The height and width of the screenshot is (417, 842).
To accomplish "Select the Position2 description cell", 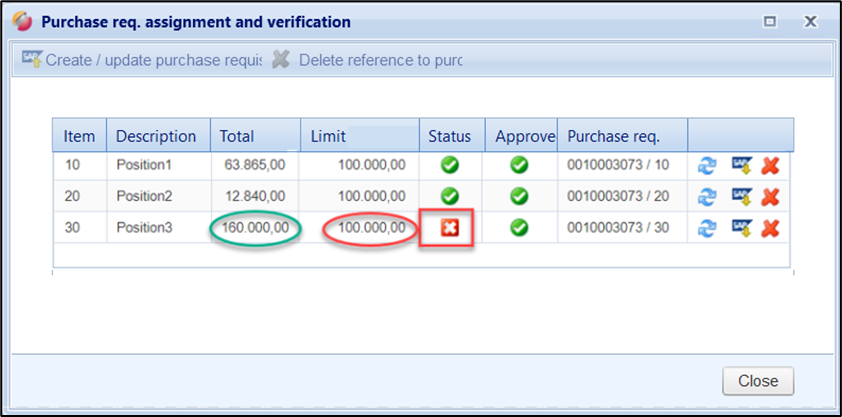I will tap(158, 196).
